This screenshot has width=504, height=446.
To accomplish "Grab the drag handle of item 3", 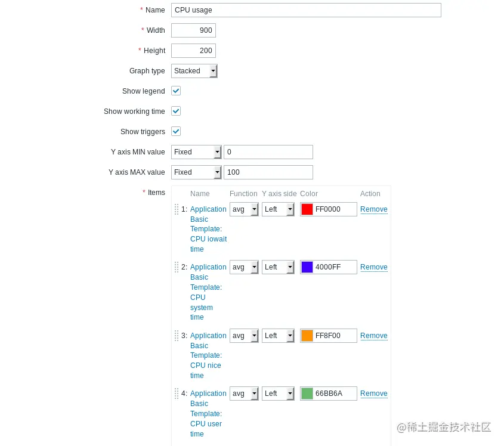I will pyautogui.click(x=177, y=336).
